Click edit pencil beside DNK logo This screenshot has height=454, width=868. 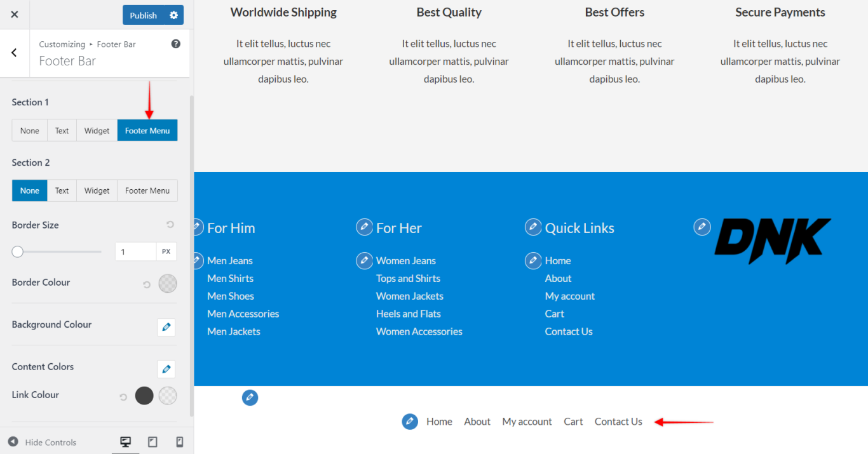click(702, 227)
